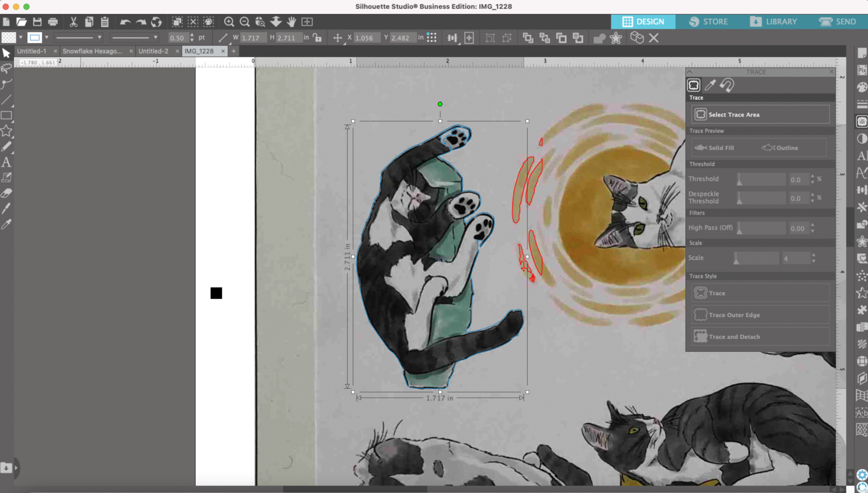This screenshot has height=493, width=868.
Task: Click the Scale slider
Action: [756, 258]
